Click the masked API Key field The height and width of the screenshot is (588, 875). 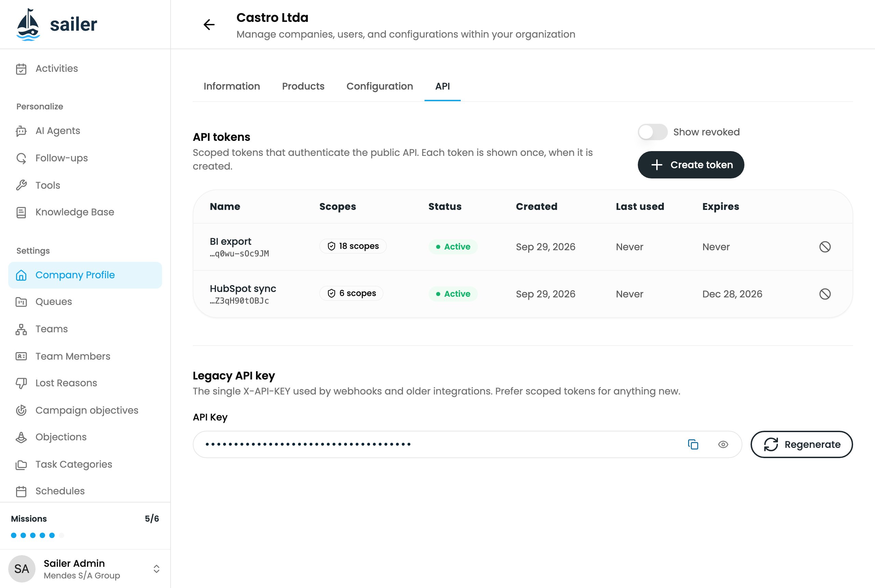coord(468,444)
